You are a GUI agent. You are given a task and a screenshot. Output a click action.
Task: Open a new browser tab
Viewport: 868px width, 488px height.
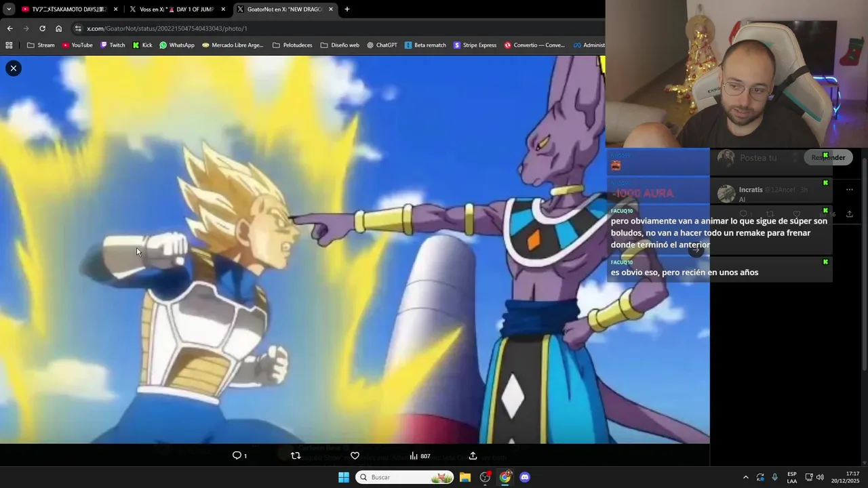click(347, 9)
